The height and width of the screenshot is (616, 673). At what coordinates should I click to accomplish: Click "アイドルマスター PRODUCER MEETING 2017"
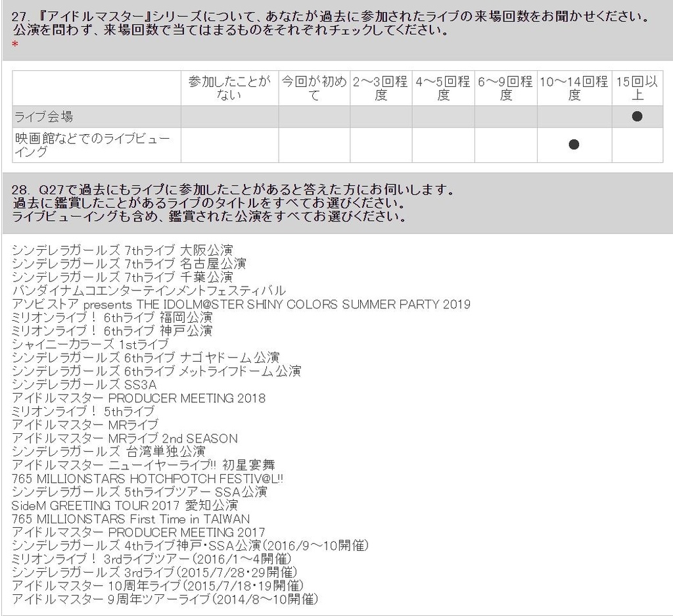click(x=139, y=533)
